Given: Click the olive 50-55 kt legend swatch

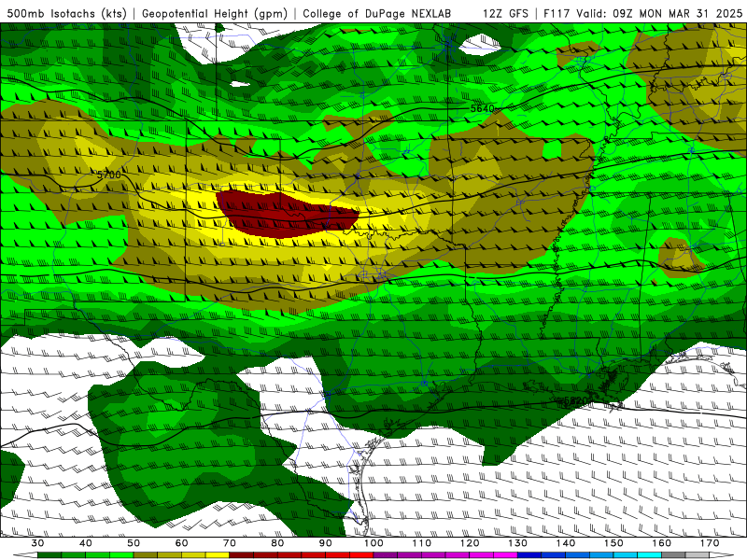Looking at the screenshot, I should pyautogui.click(x=146, y=555).
